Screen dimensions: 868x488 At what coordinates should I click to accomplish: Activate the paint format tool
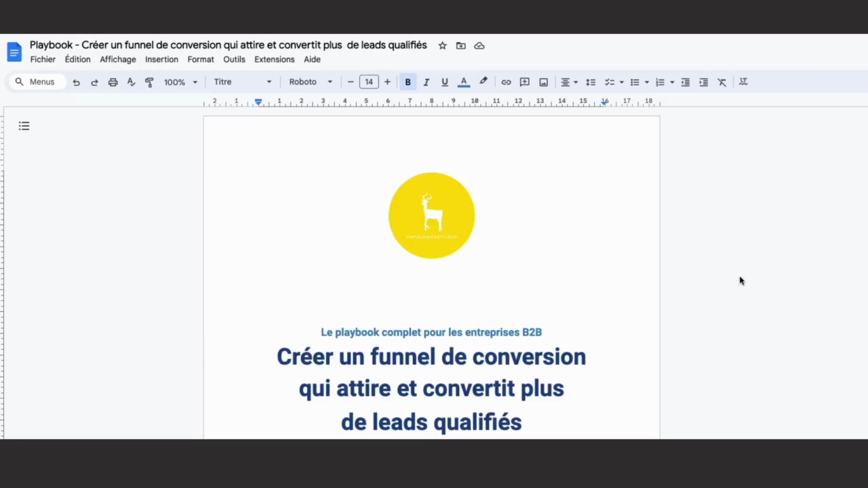pos(149,82)
